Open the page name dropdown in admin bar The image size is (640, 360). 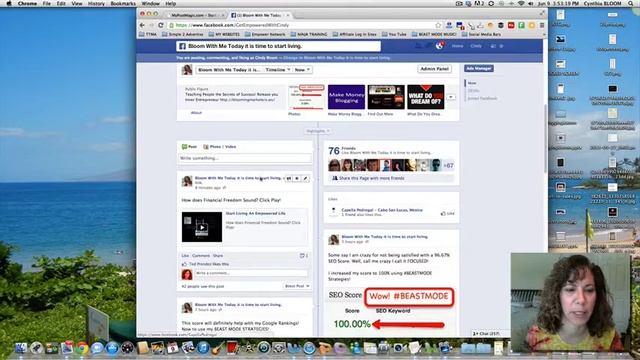point(229,70)
